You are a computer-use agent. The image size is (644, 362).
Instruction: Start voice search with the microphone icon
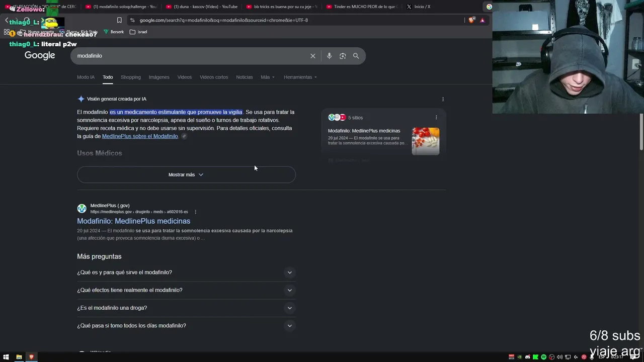(329, 56)
